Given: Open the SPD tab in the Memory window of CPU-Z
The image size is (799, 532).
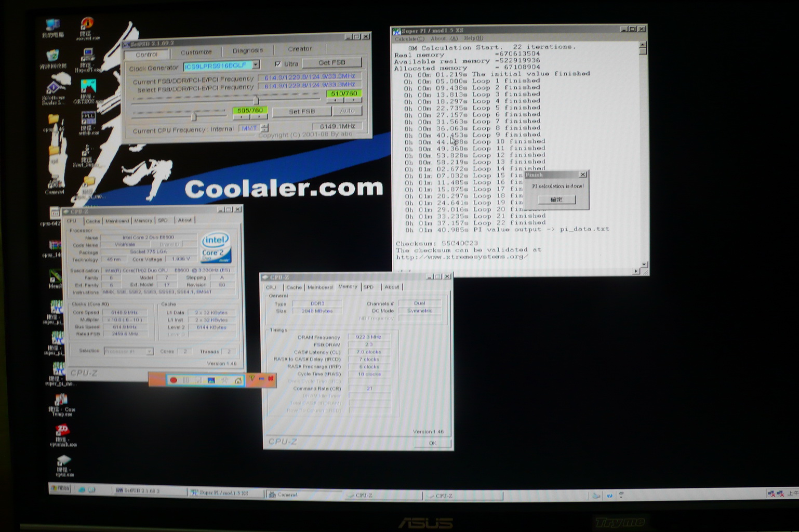Looking at the screenshot, I should coord(368,287).
